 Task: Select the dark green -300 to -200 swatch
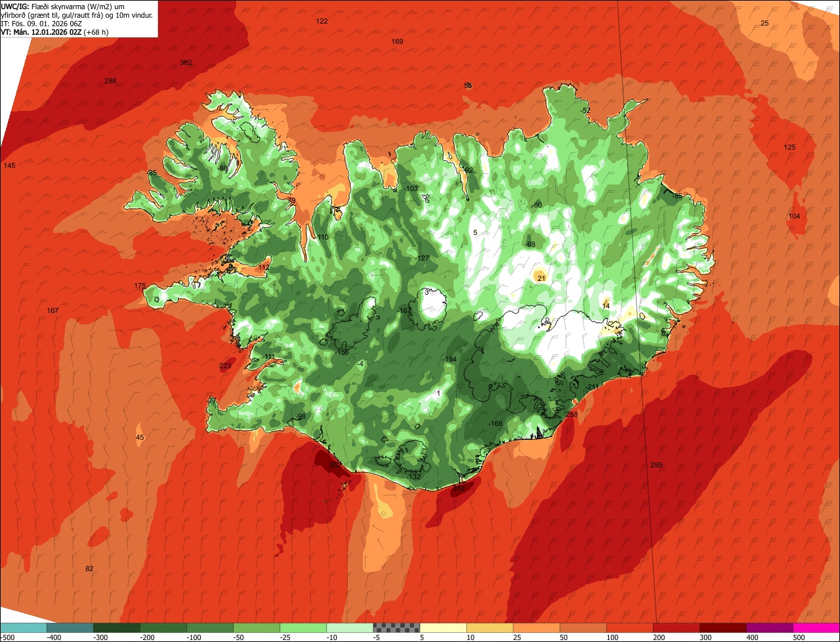[116, 628]
